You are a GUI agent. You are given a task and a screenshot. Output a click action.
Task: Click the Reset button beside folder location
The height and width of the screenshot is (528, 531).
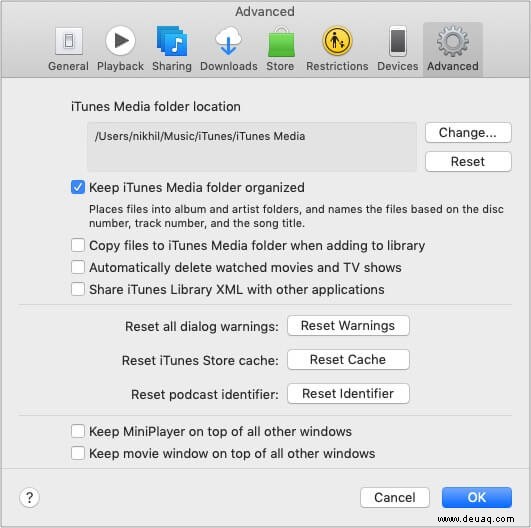click(x=468, y=162)
